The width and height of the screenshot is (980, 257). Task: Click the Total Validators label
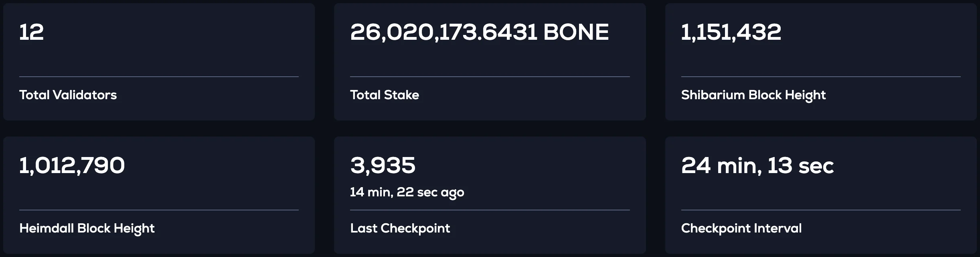(x=68, y=95)
